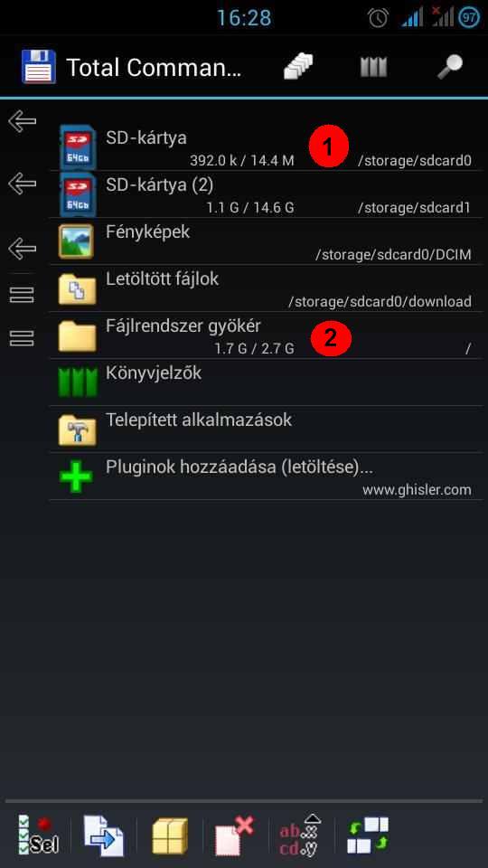Open SD-kártya (2) storage entry
488x868 pixels.
(x=266, y=193)
